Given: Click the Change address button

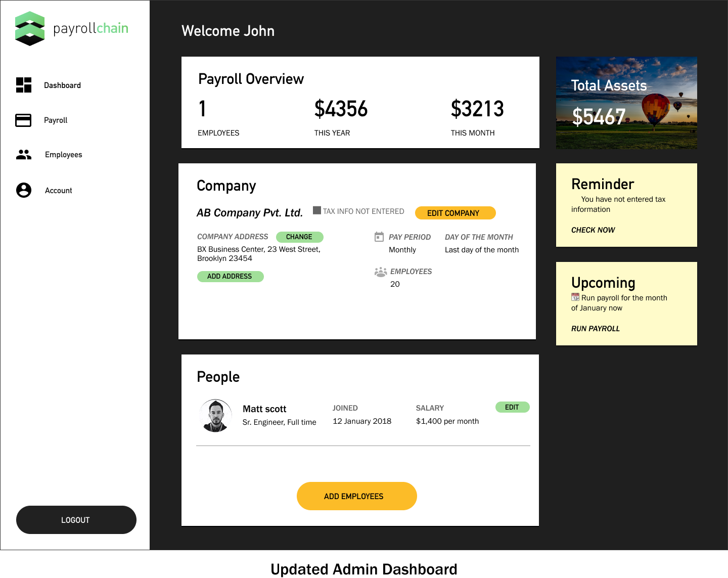Looking at the screenshot, I should 299,237.
